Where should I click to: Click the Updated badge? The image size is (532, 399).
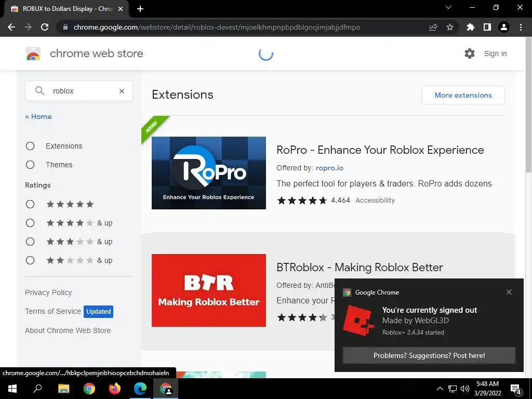tap(98, 312)
